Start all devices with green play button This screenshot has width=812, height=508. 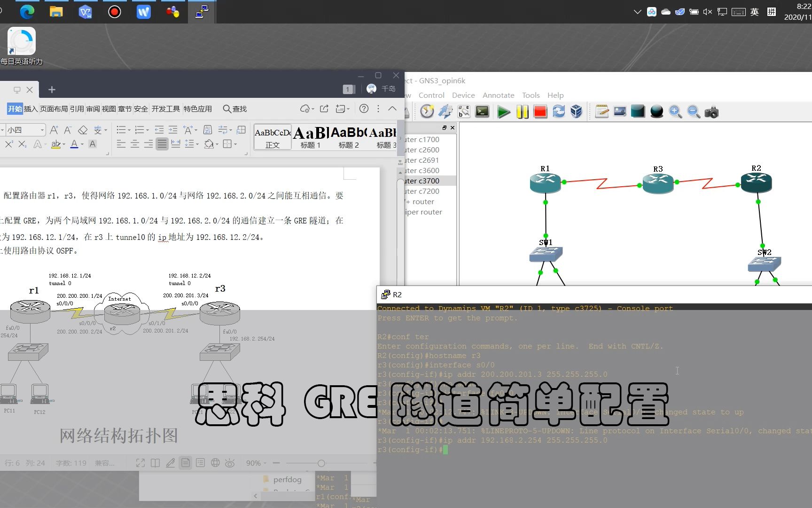click(504, 112)
